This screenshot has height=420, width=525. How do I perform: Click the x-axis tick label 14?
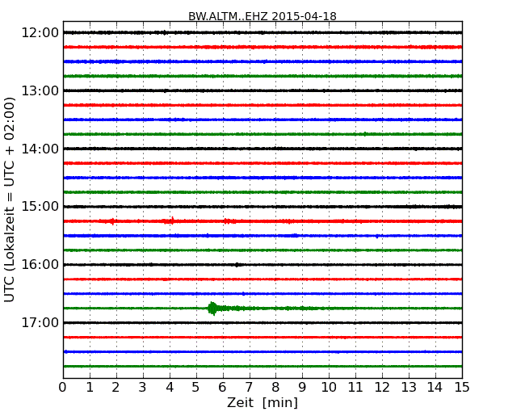tap(435, 388)
